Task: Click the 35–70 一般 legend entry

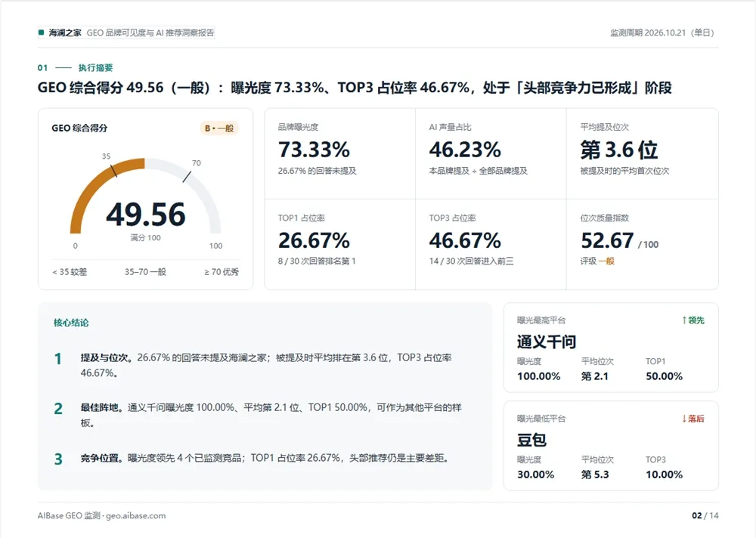Action: 145,272
